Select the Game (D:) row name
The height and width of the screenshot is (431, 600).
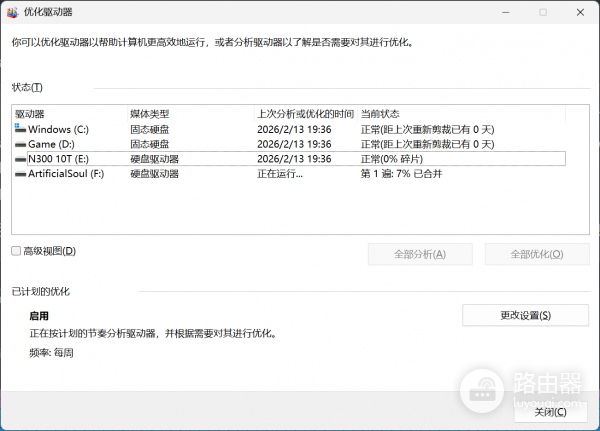point(51,144)
